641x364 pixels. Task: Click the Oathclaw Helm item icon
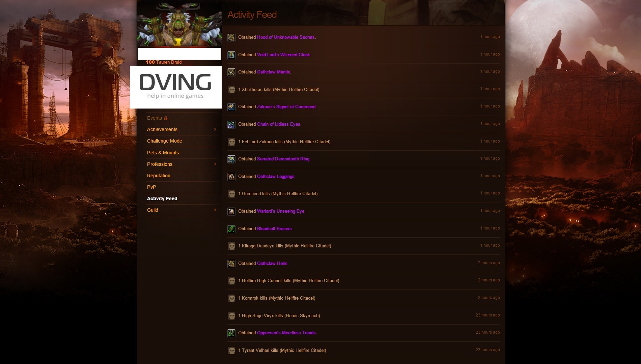tap(231, 264)
